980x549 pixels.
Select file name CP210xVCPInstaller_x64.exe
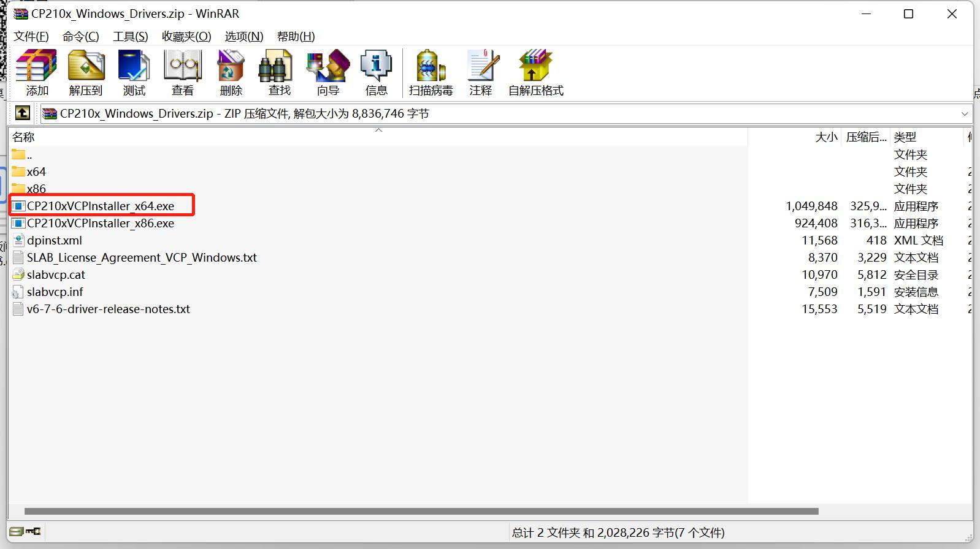click(101, 206)
